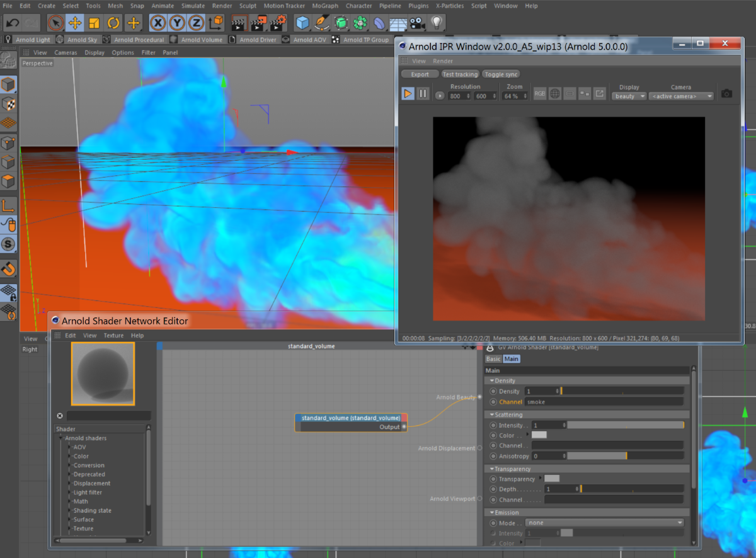
Task: Toggle the Anisotropy animation dot
Action: point(493,456)
